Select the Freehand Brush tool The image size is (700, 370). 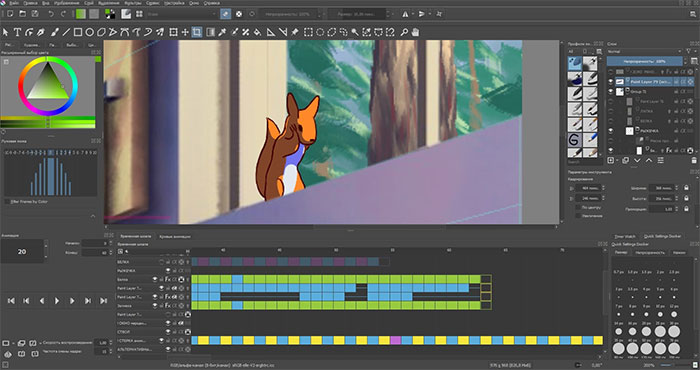(x=54, y=32)
